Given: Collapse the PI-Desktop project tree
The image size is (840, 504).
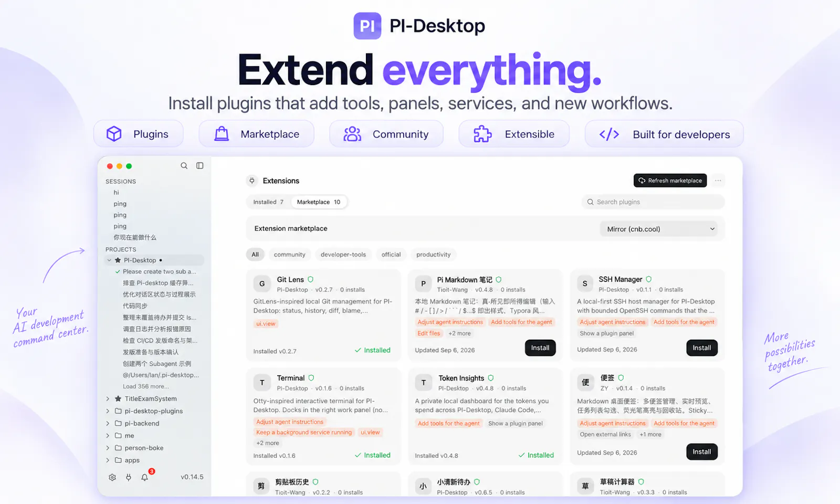Looking at the screenshot, I should click(109, 260).
